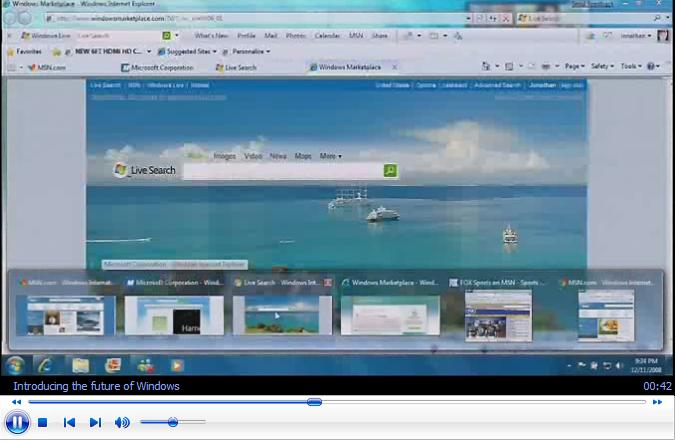Screen dimensions: 676x442
Task: Open the Windows Explorer folder taskbar icon
Action: (x=81, y=366)
